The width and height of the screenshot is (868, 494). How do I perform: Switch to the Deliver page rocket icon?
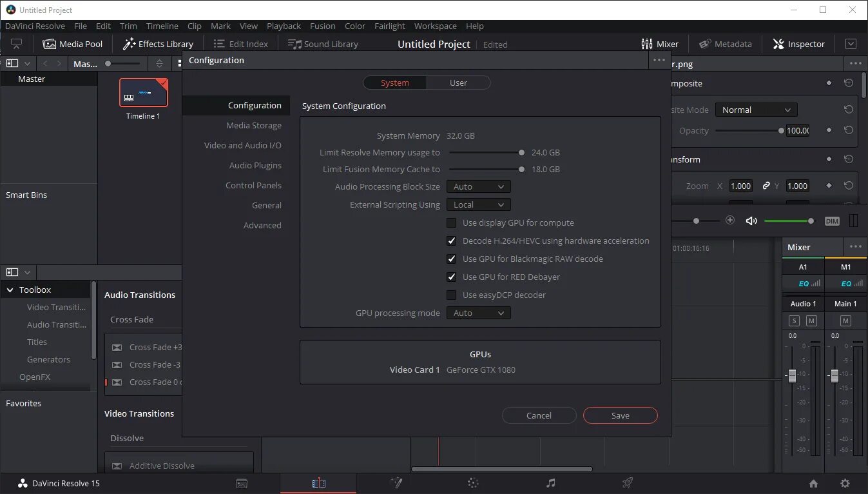pos(628,483)
